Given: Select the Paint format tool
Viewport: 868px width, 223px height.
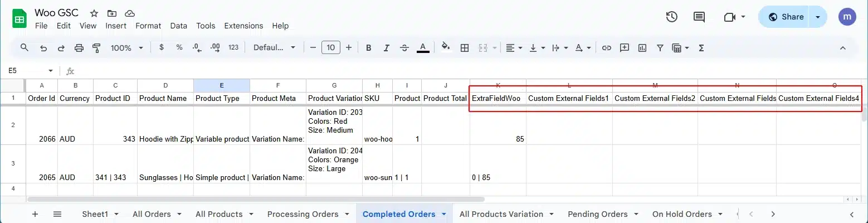Looking at the screenshot, I should [x=96, y=48].
